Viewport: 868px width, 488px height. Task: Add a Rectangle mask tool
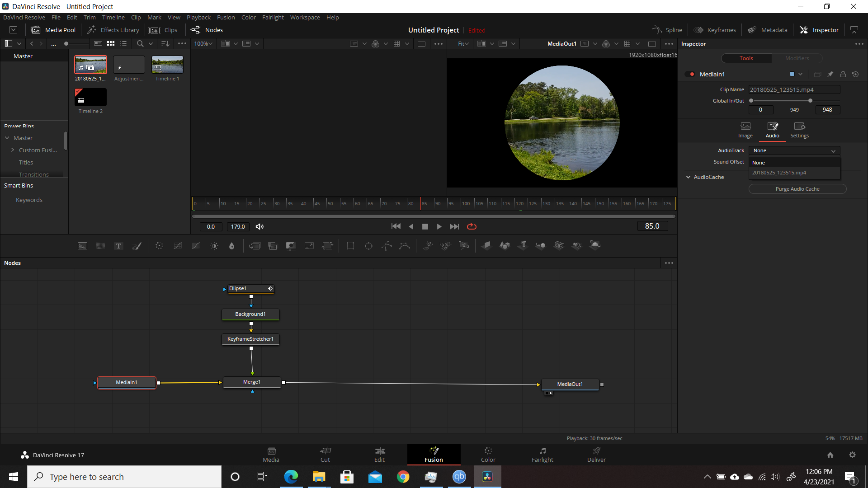[x=350, y=246]
